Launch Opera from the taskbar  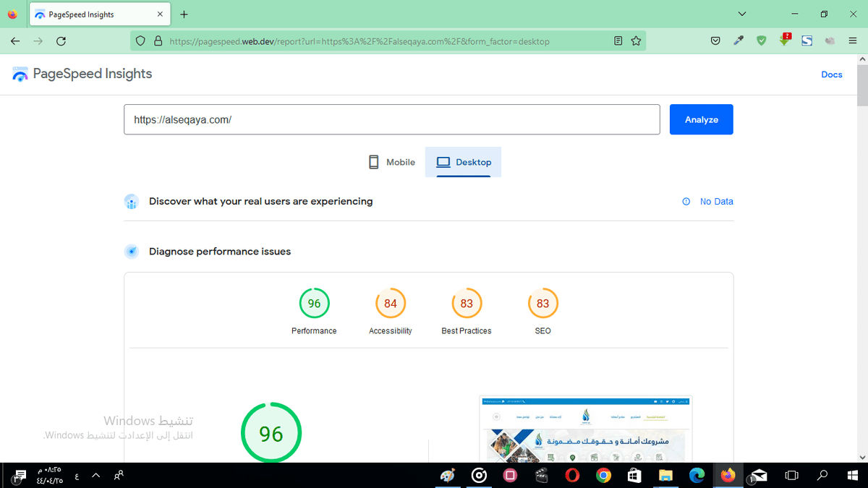pyautogui.click(x=572, y=475)
